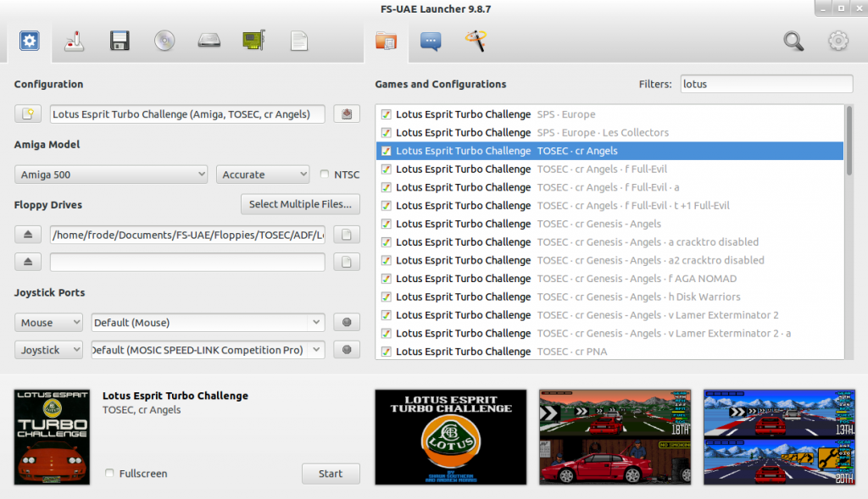Enable the NTSC checkbox
Viewport: 868px width, 499px height.
coord(325,175)
